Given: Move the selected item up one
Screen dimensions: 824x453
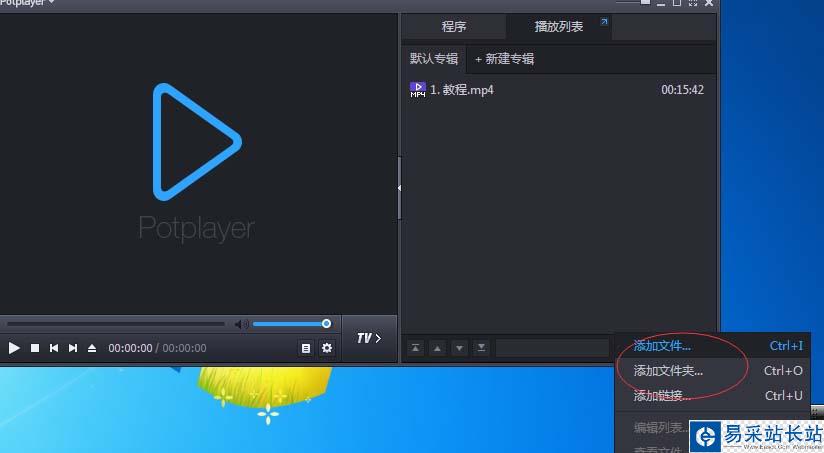Looking at the screenshot, I should pyautogui.click(x=437, y=348).
